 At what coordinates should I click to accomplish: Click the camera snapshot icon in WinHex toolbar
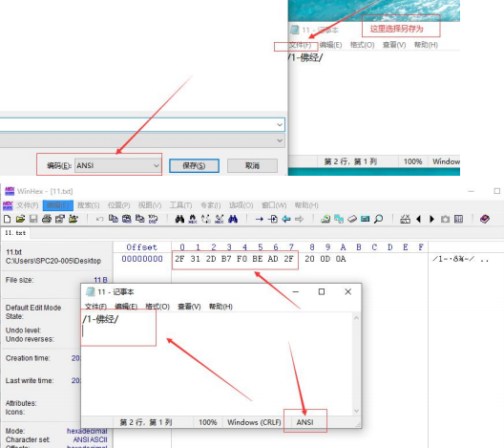click(445, 219)
